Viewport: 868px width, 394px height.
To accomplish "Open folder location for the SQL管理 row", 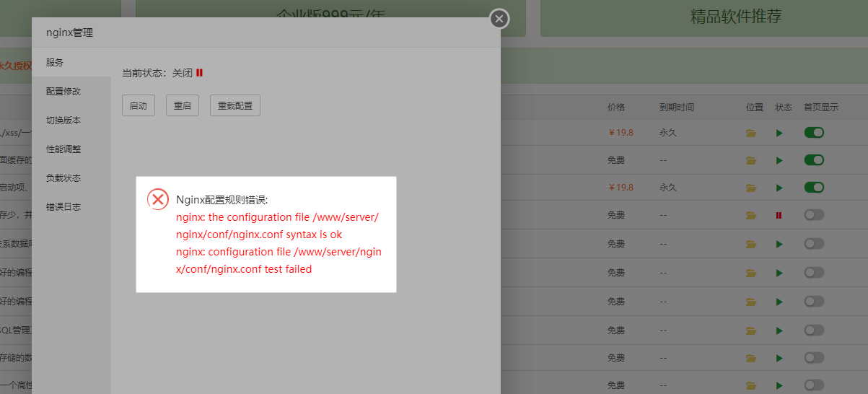I will (751, 330).
